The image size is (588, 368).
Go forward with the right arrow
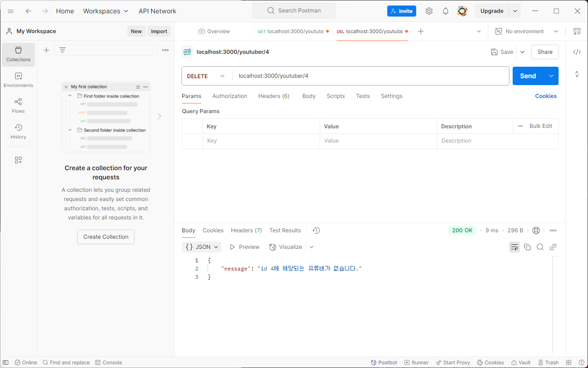click(x=45, y=11)
